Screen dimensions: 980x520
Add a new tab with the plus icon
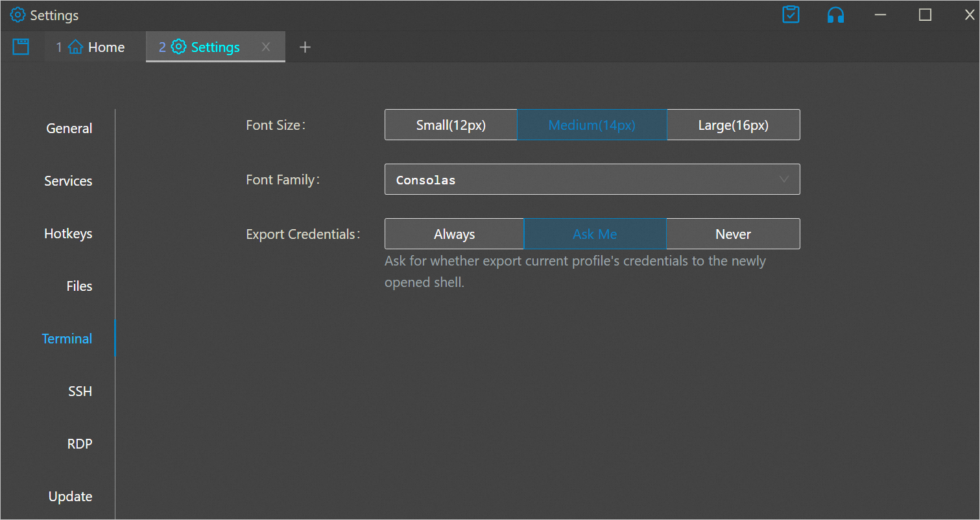[x=305, y=47]
